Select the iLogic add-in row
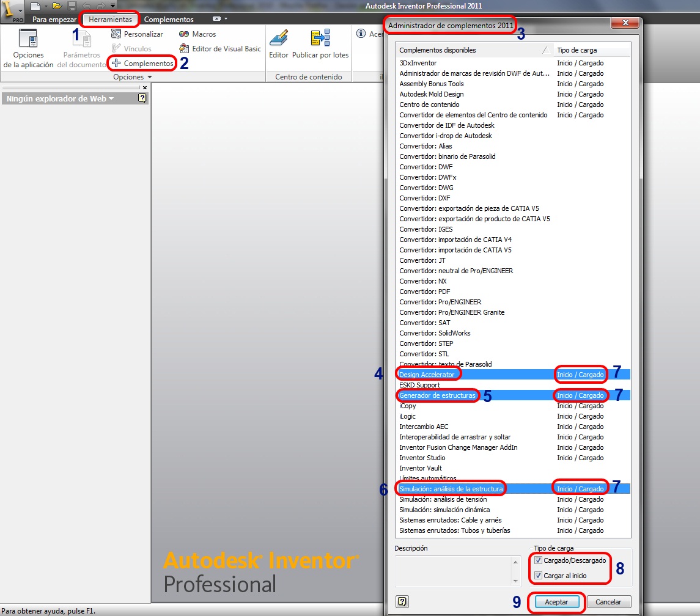The width and height of the screenshot is (700, 616). coord(513,416)
